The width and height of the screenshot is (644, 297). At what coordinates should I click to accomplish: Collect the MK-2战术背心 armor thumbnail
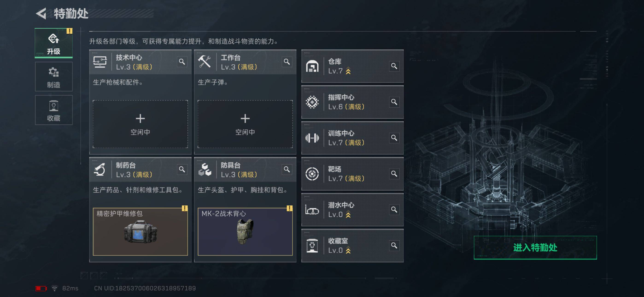tap(245, 232)
